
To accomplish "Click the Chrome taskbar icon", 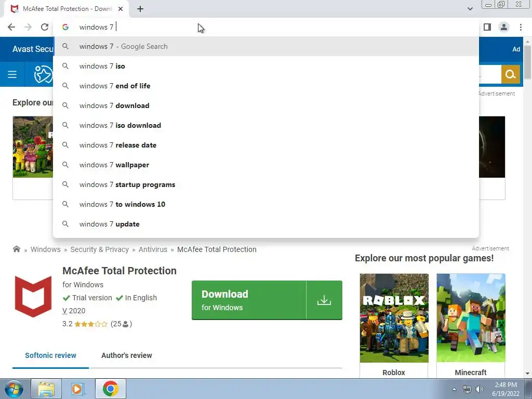I will (x=110, y=389).
